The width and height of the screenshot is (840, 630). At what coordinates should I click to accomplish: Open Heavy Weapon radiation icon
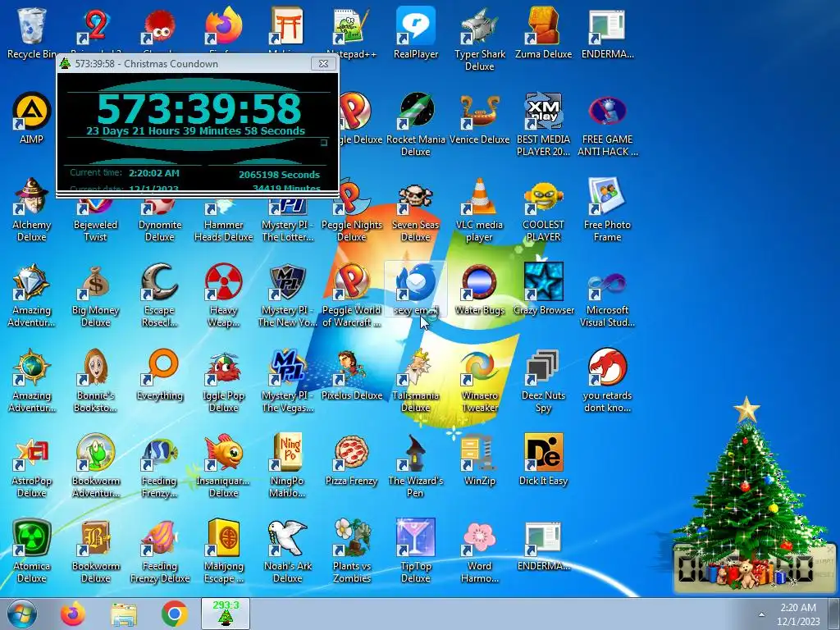pos(223,295)
